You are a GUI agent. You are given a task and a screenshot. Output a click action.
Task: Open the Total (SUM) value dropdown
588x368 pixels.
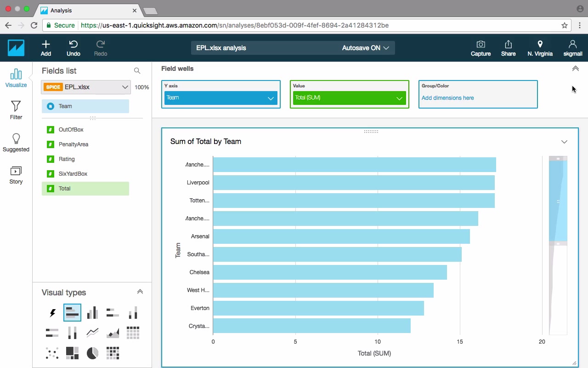coord(399,98)
